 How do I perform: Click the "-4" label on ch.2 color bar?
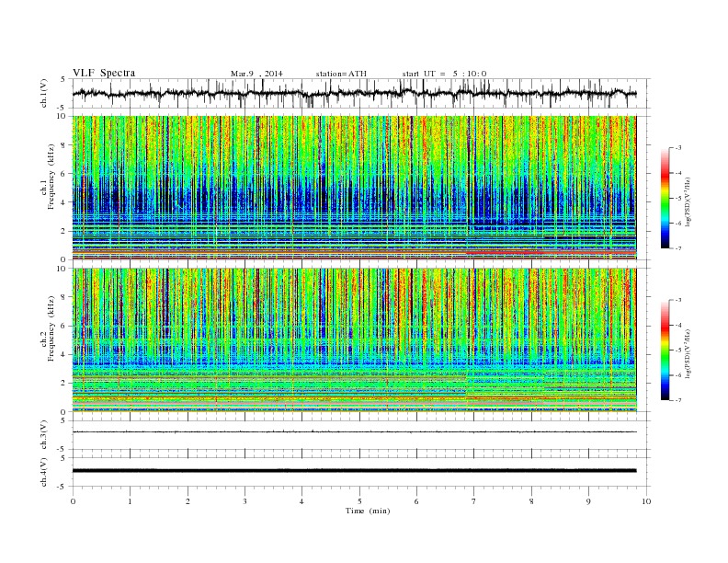[x=677, y=325]
